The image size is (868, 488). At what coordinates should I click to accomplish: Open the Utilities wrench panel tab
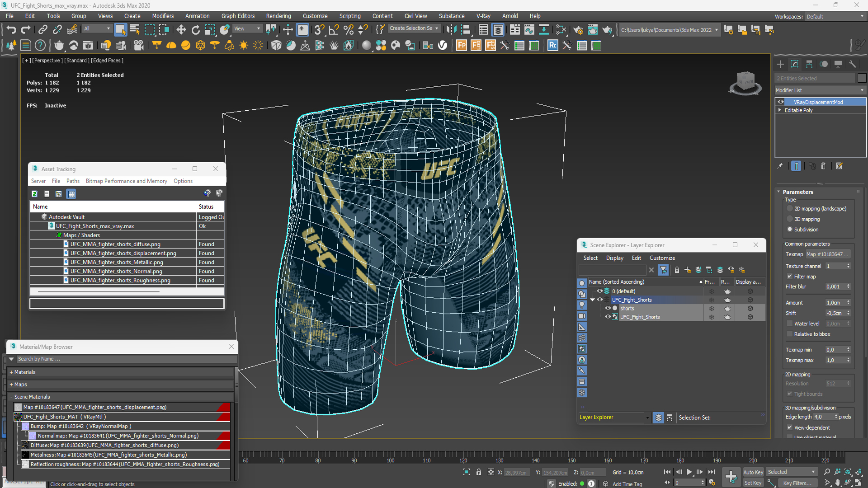click(x=853, y=64)
